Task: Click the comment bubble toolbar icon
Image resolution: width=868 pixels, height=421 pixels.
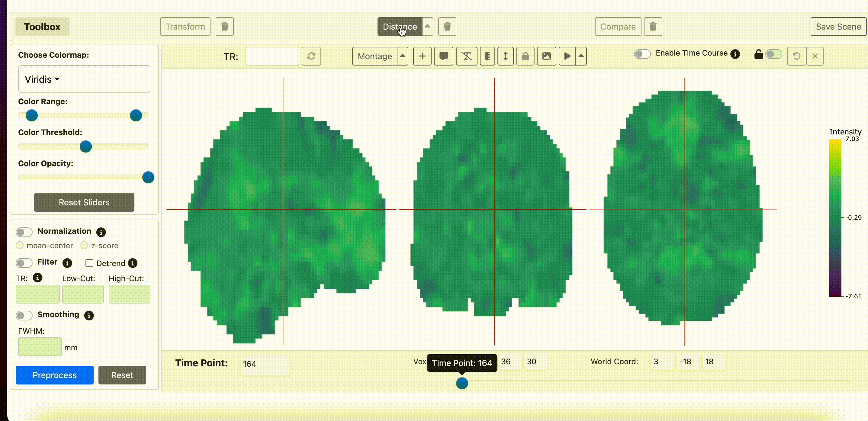Action: tap(443, 56)
